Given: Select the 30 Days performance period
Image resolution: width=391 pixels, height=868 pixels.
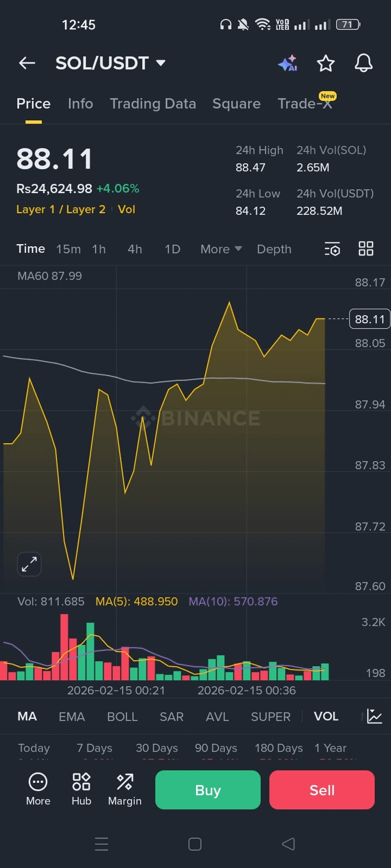Looking at the screenshot, I should [157, 748].
